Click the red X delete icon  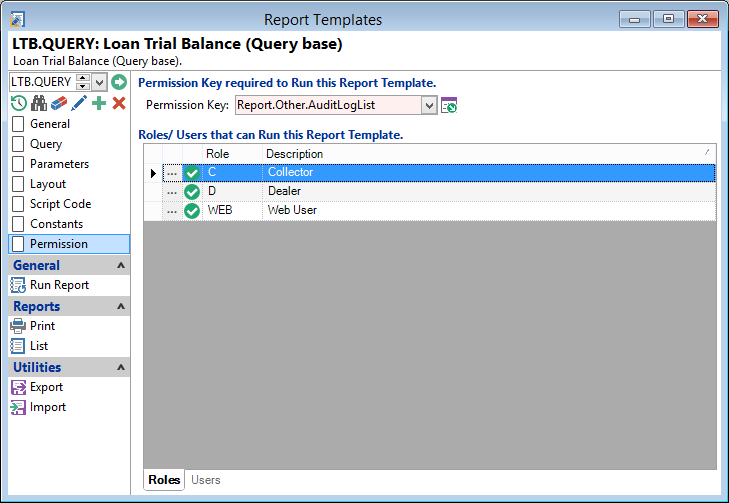pos(119,103)
